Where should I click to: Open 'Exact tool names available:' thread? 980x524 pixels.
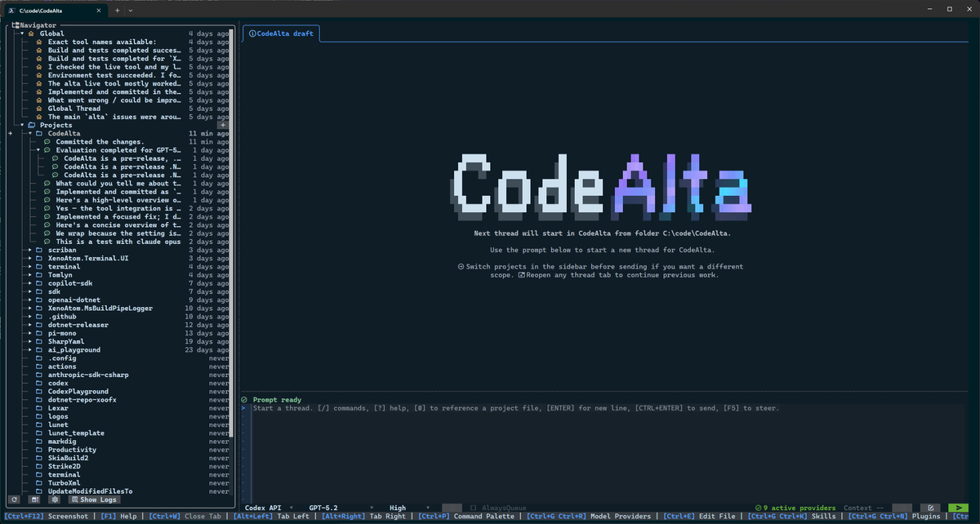point(102,42)
